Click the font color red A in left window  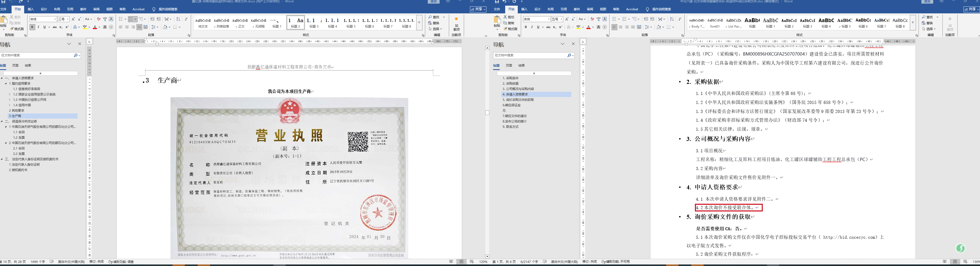click(95, 27)
